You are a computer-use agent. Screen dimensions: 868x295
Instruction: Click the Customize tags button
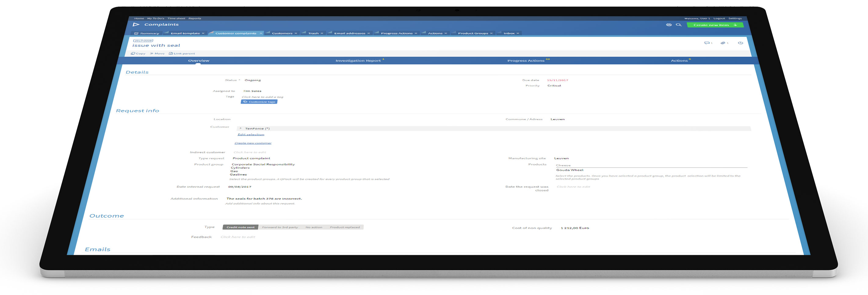259,102
